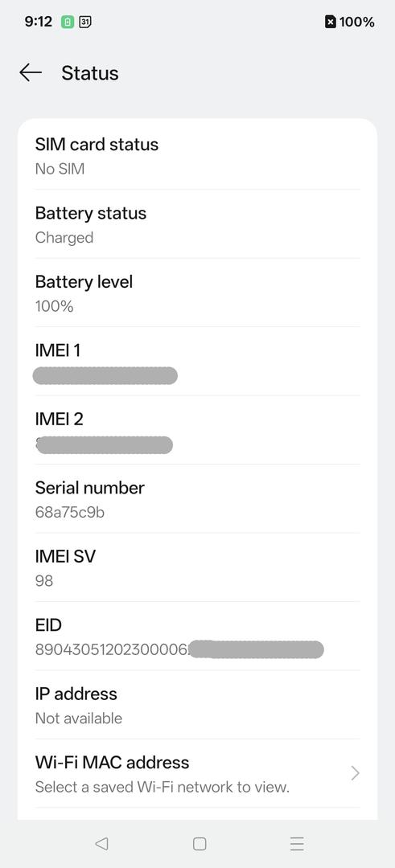
Task: Expand Wi-Fi MAC address chevron arrow
Action: pos(355,773)
